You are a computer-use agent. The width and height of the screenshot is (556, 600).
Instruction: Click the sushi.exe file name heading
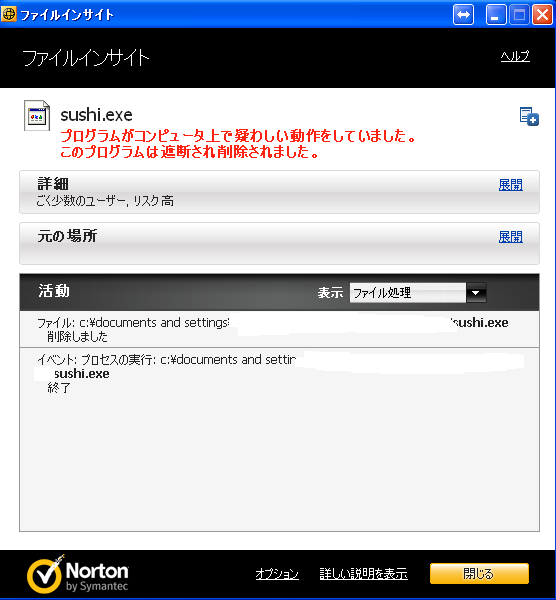click(x=96, y=115)
